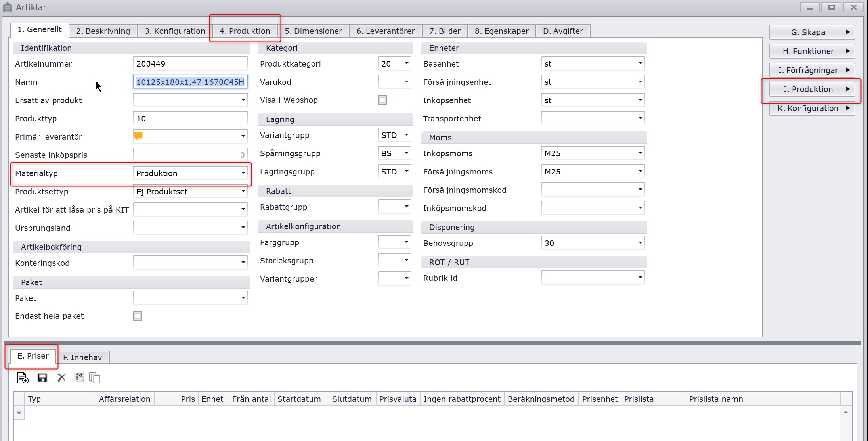Click the copy pages icon in Priser toolbar
This screenshot has width=868, height=441.
(x=95, y=378)
